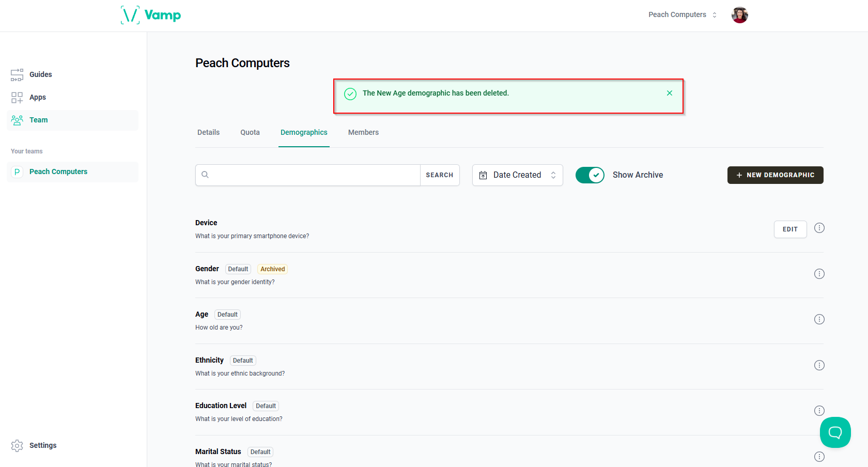
Task: Click 'What is your primary smartphone device?' text
Action: 252,236
